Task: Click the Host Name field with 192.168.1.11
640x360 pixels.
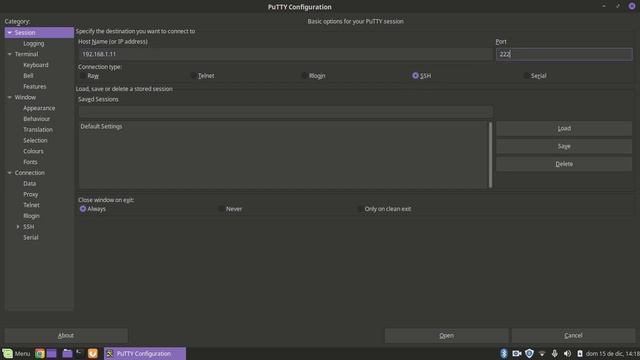Action: (285, 54)
